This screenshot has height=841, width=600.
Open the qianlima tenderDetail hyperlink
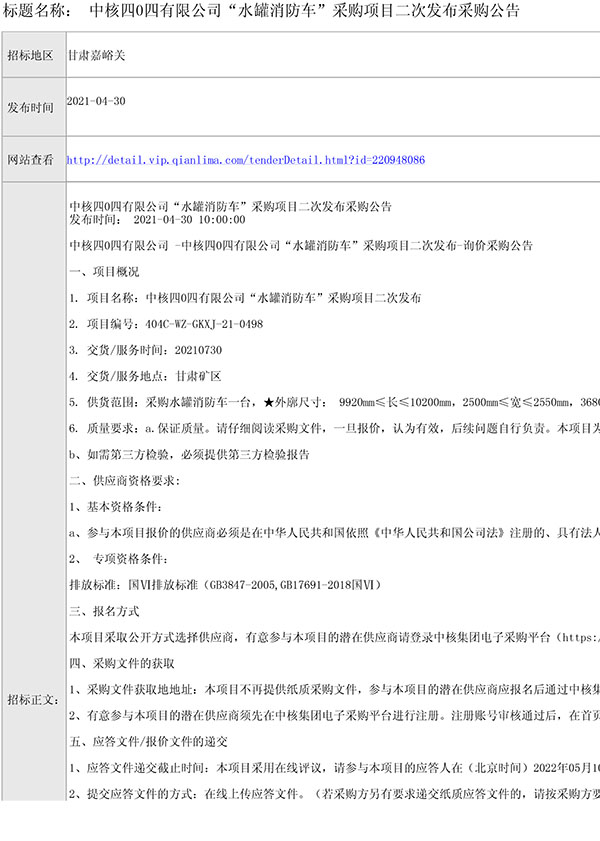[246, 160]
